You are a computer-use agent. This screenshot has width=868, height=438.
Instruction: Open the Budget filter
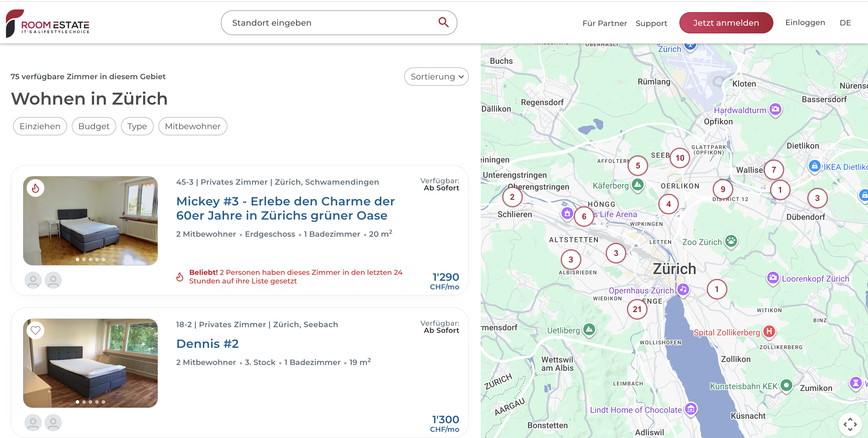tap(94, 126)
